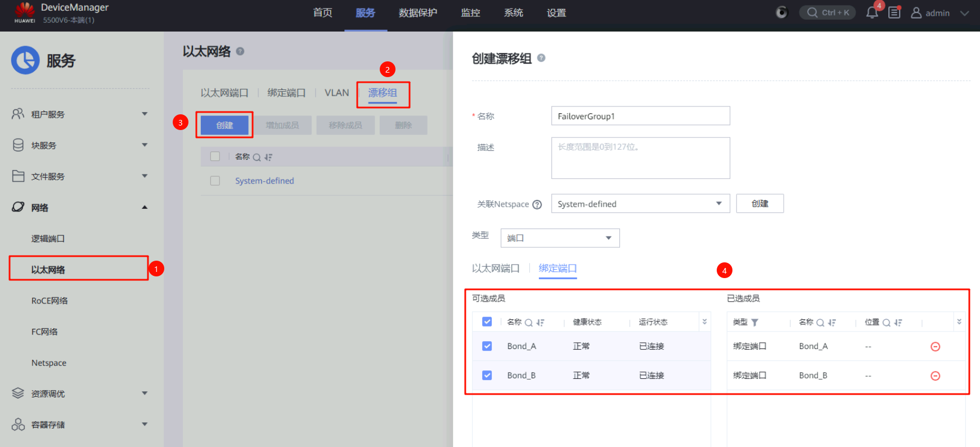Open the 关联Netspace dropdown

(x=640, y=204)
